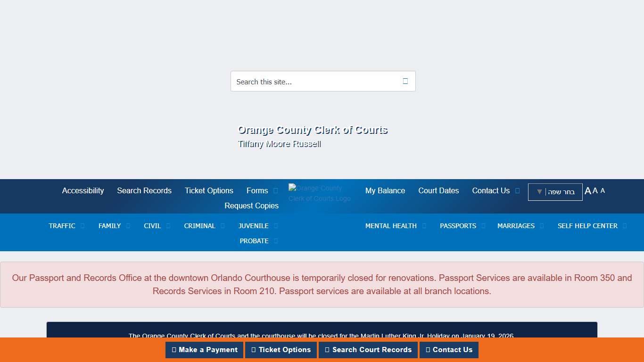
Task: Open the My Balance link
Action: coord(385,190)
